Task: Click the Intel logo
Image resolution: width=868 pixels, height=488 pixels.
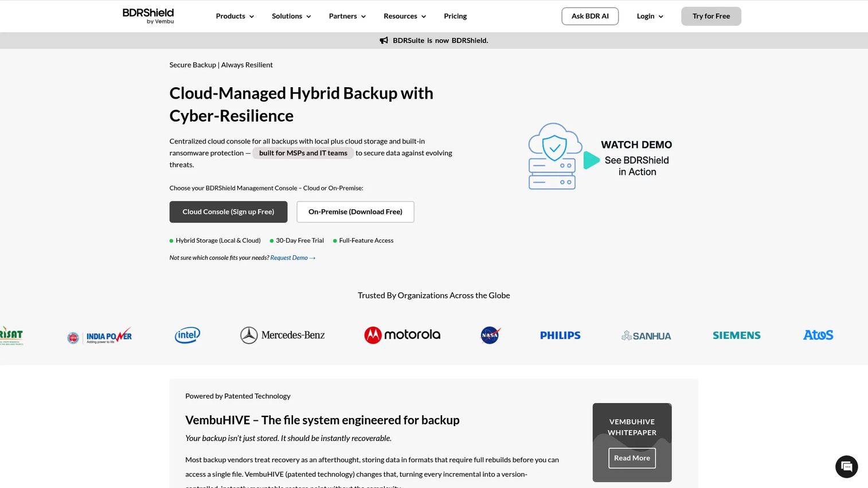Action: pyautogui.click(x=187, y=335)
